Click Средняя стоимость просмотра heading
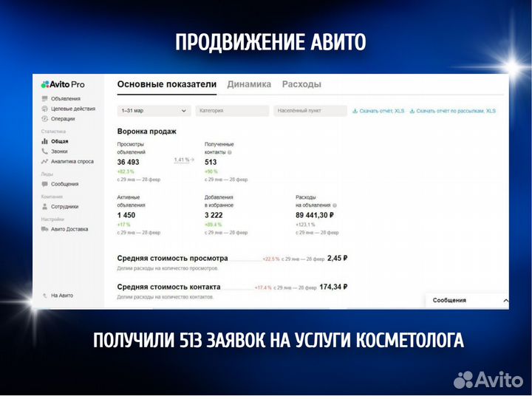This screenshot has width=532, height=399. click(x=172, y=258)
